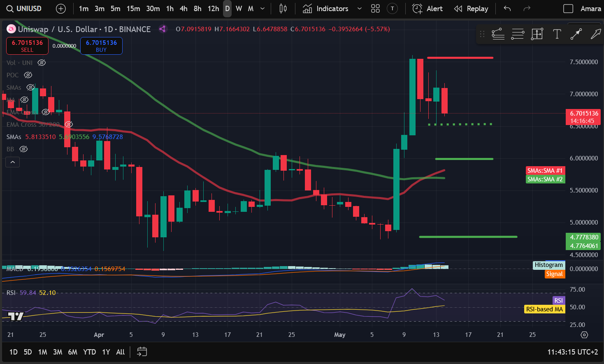Viewport: 604px width, 364px height.
Task: Switch to the 1h timeframe
Action: [170, 9]
